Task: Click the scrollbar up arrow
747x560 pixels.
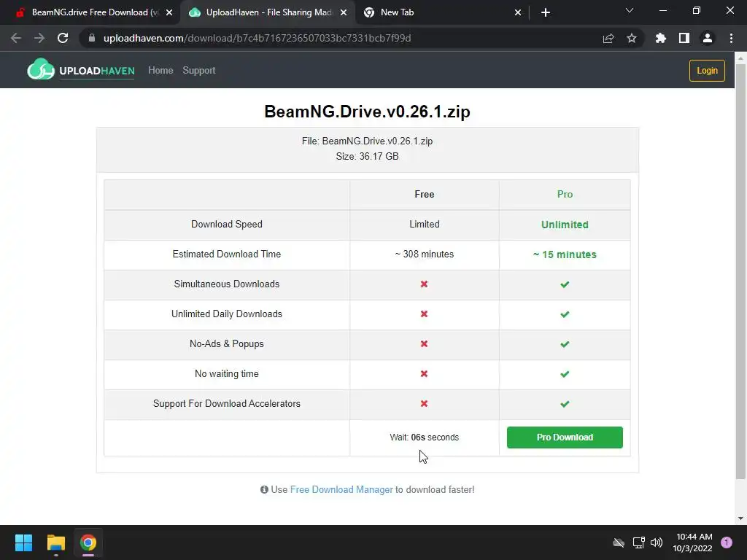Action: [x=740, y=58]
